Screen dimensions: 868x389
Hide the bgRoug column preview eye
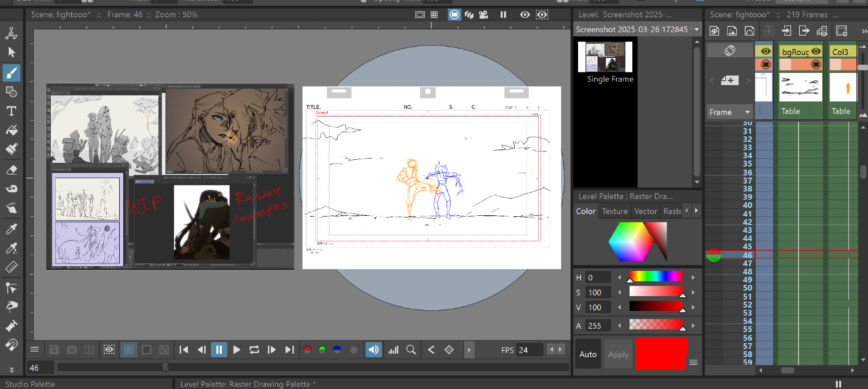[816, 51]
